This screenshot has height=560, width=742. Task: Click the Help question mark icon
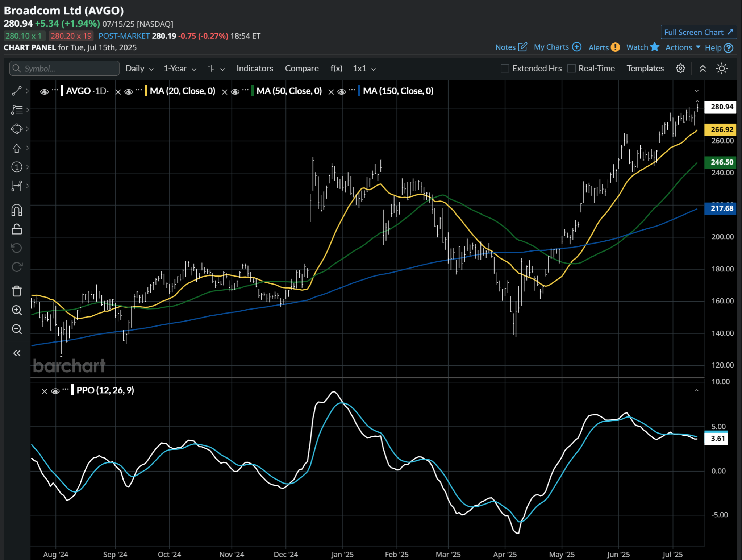[x=729, y=48]
